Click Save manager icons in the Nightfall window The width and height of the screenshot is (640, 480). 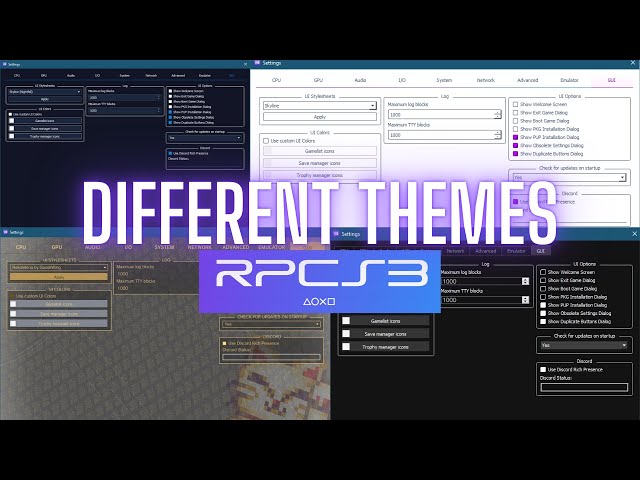pos(45,129)
